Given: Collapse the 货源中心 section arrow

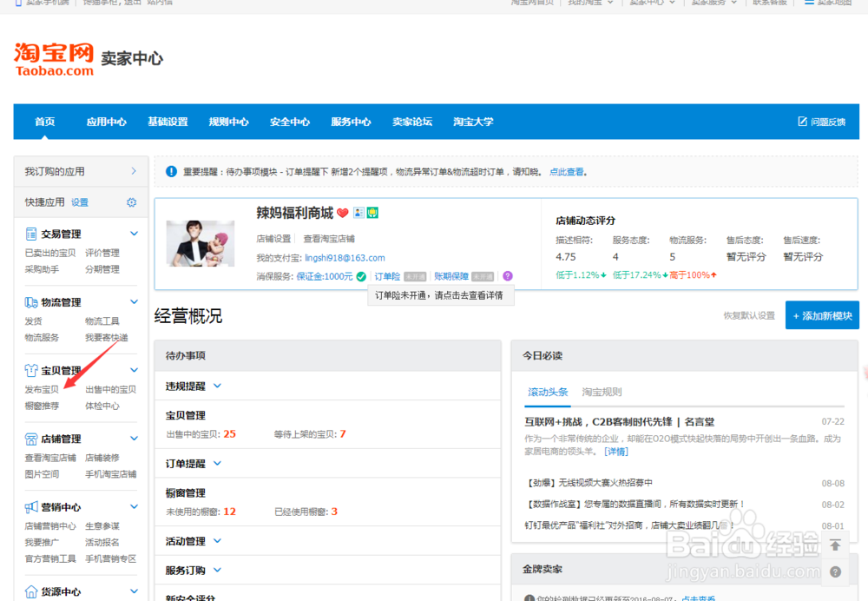Looking at the screenshot, I should click(x=134, y=591).
